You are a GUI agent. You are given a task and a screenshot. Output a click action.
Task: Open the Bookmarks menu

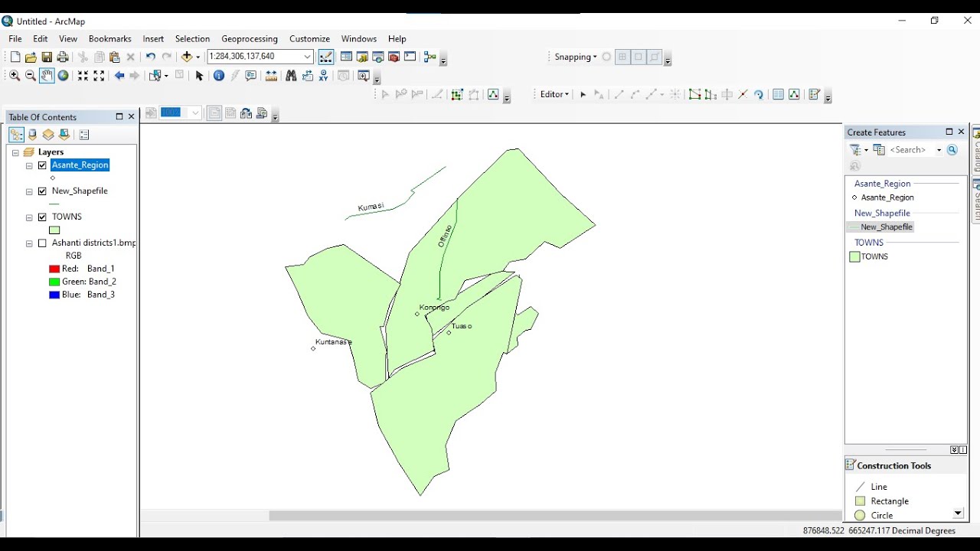pos(110,38)
